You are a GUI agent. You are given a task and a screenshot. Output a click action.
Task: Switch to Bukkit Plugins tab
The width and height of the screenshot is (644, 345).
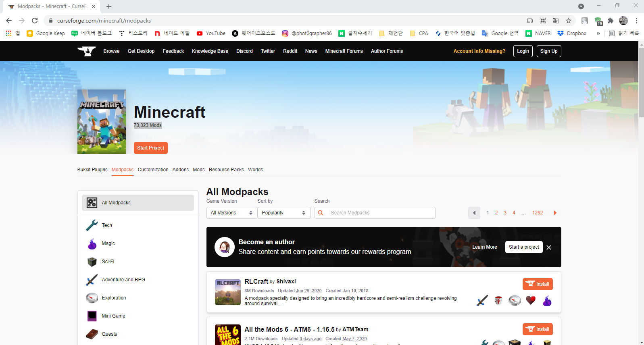tap(92, 170)
